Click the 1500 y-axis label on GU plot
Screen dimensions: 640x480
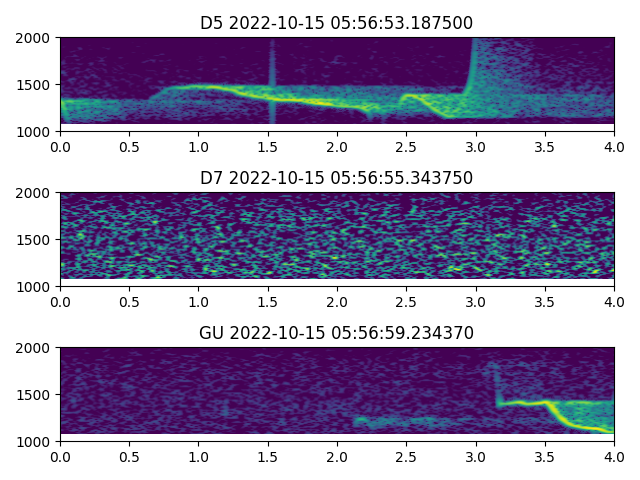point(36,395)
